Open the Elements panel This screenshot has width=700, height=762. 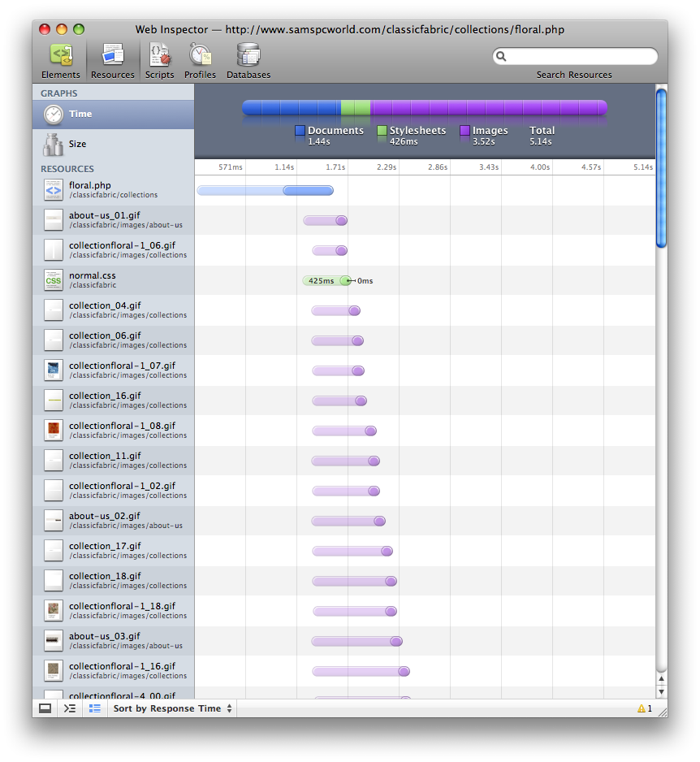click(60, 61)
